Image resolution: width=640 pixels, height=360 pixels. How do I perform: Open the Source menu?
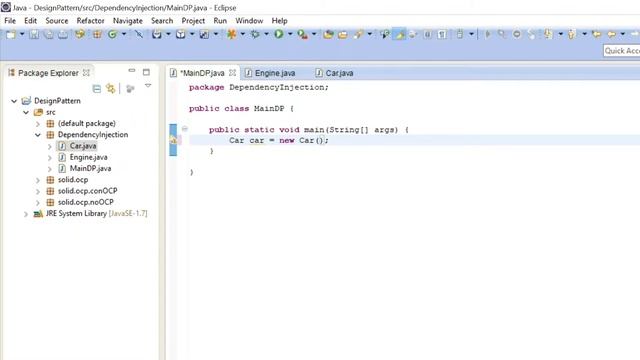pyautogui.click(x=57, y=21)
